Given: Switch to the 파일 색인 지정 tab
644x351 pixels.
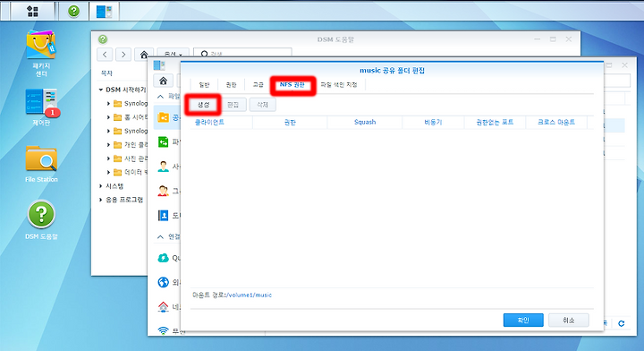Looking at the screenshot, I should point(339,85).
